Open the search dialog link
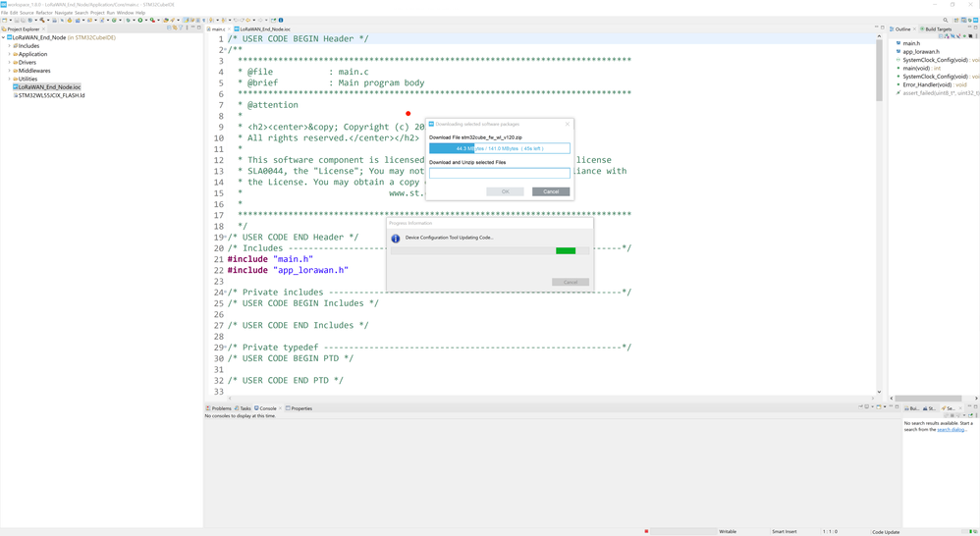The width and height of the screenshot is (980, 536). 951,429
